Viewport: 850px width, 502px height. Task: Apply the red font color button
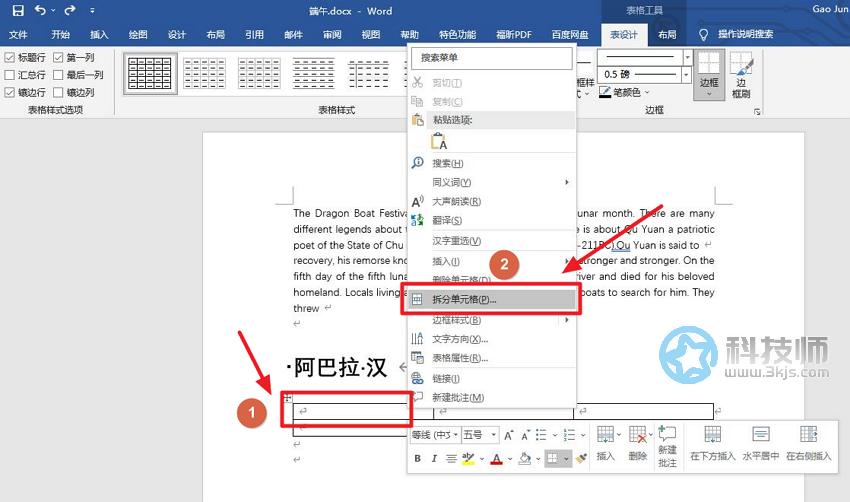[x=497, y=459]
